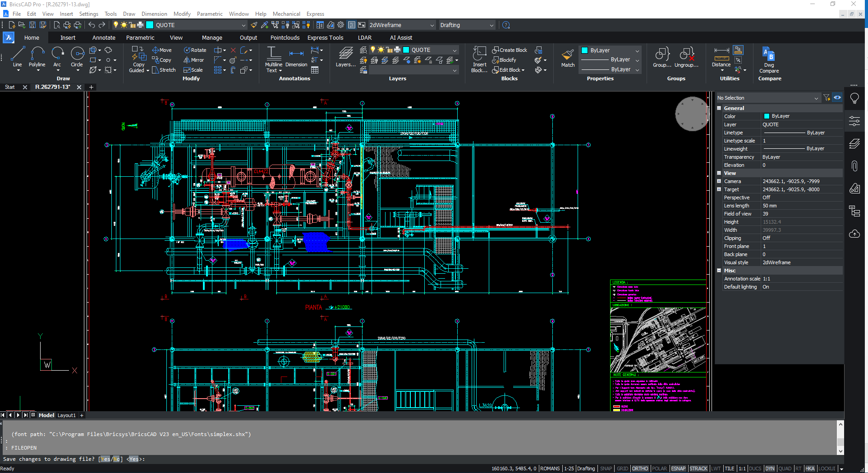Collapse the General properties section
Image resolution: width=868 pixels, height=473 pixels.
[x=719, y=108]
